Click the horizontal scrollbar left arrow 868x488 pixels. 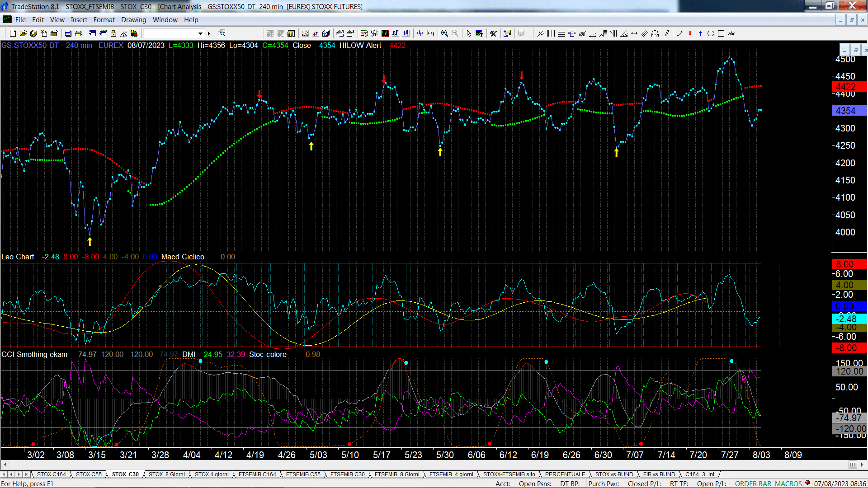tap(5, 465)
